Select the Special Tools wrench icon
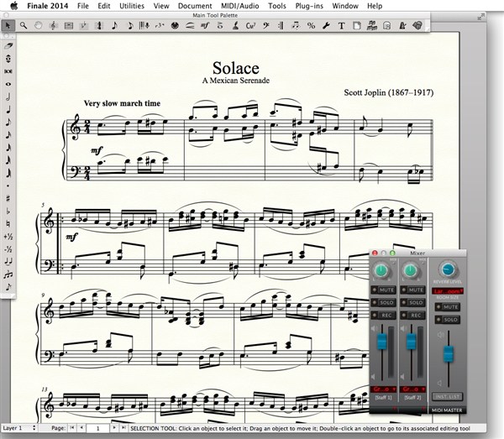Image resolution: width=504 pixels, height=439 pixels. [326, 25]
